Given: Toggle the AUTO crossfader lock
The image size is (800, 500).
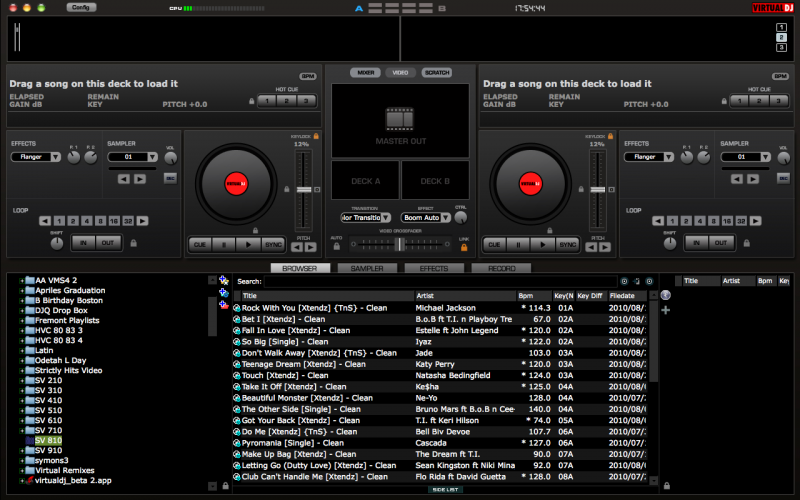Looking at the screenshot, I should pos(337,246).
